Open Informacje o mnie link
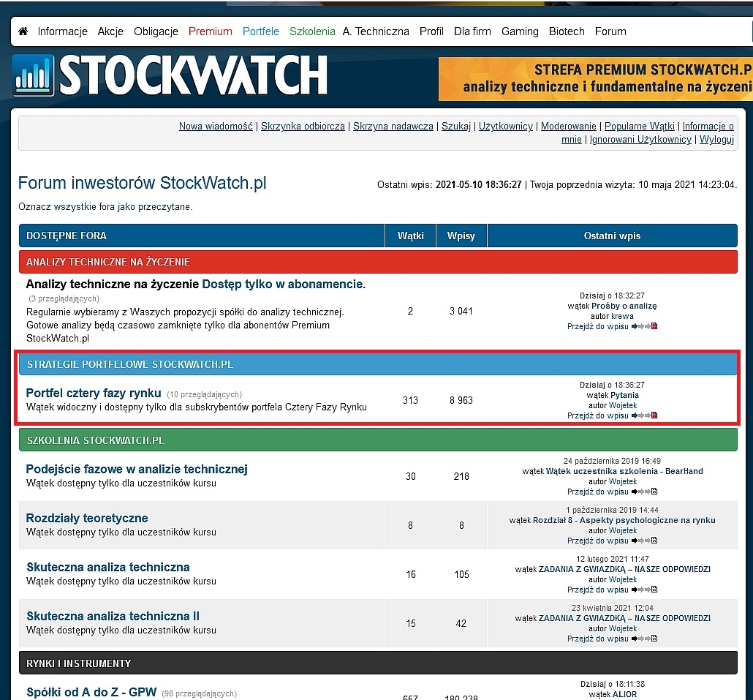 [x=708, y=126]
